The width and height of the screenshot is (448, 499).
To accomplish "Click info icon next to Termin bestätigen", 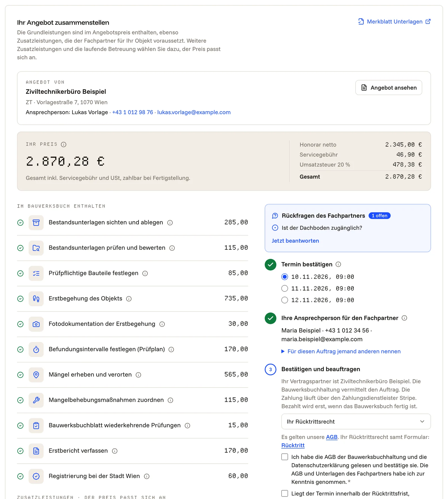I will pos(338,264).
